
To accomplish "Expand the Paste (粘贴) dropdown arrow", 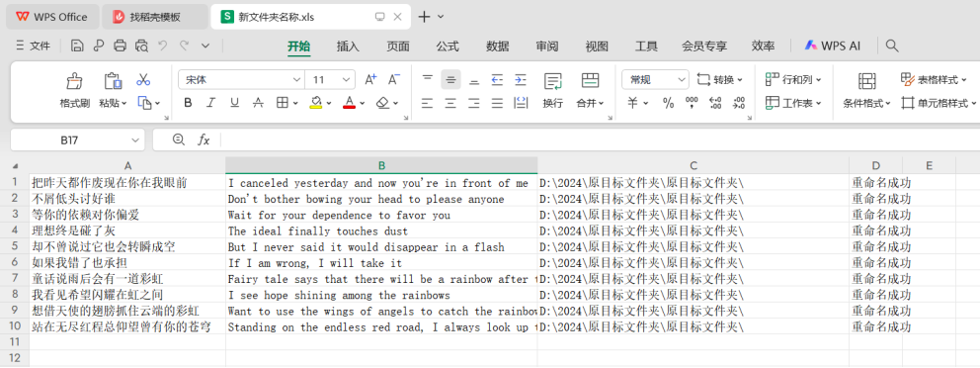I will pos(123,103).
